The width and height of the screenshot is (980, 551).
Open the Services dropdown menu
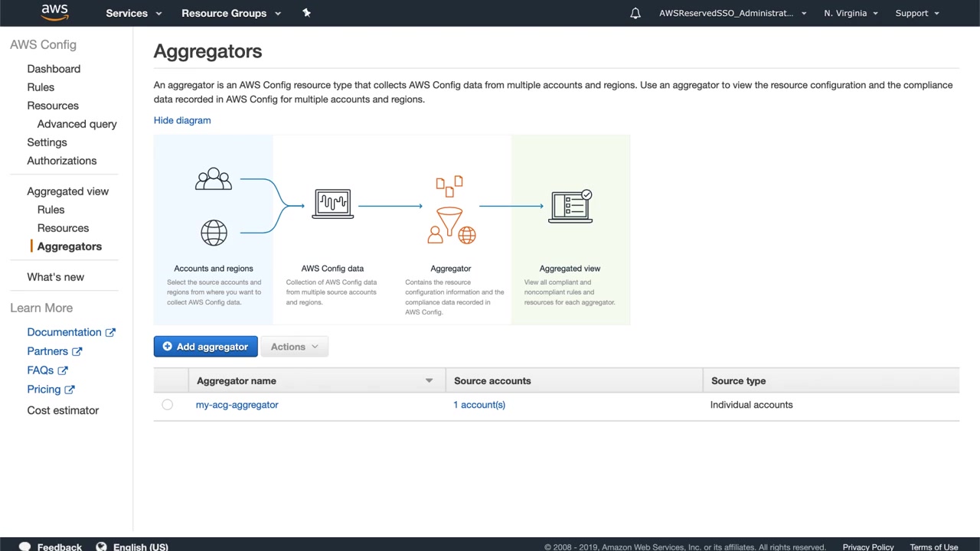coord(134,13)
